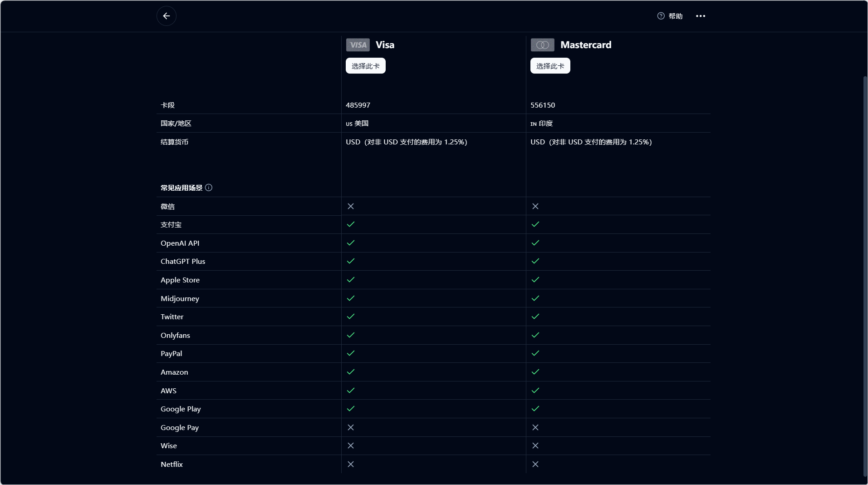Choose the Mastercard with 选择此卡
Viewport: 868px width, 485px height.
pyautogui.click(x=550, y=66)
